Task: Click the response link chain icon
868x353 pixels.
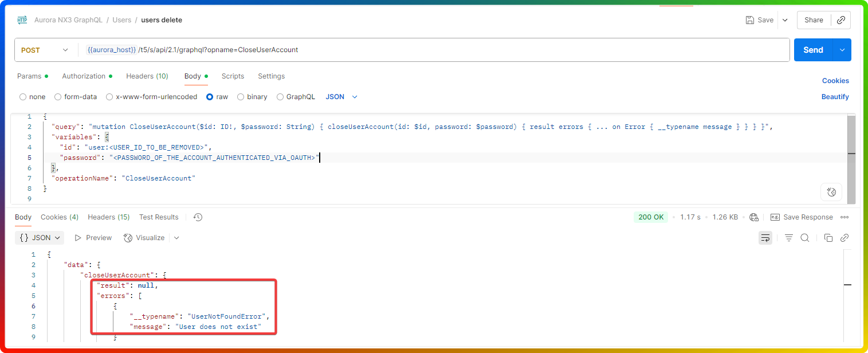Action: (844, 238)
